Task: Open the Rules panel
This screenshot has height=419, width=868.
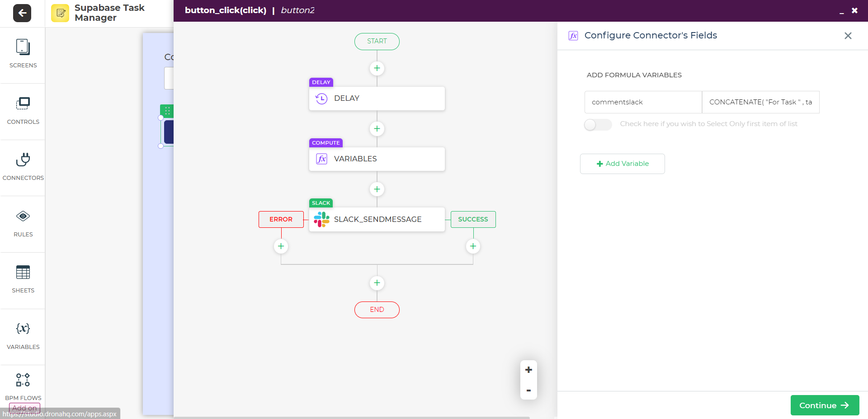Action: [x=23, y=223]
